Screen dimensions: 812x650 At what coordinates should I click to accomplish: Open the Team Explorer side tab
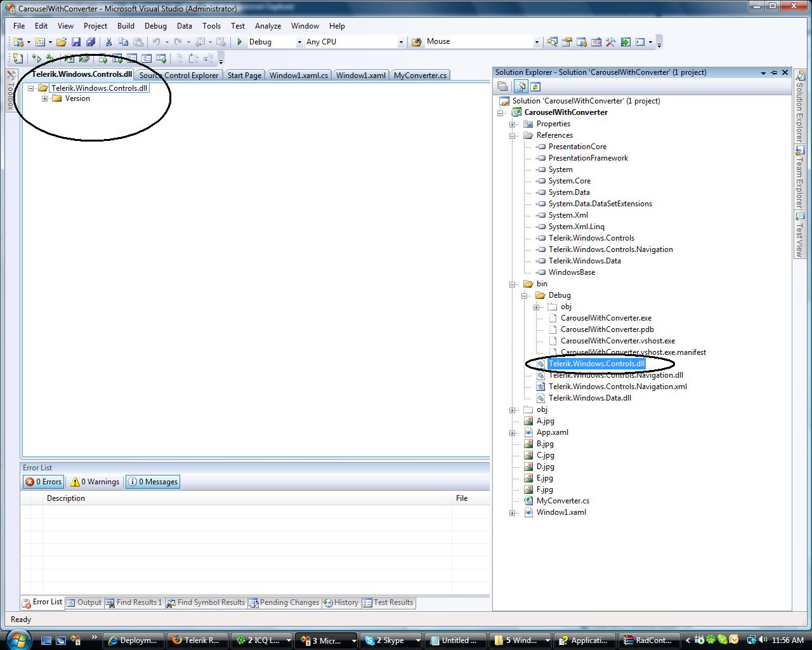(x=799, y=177)
